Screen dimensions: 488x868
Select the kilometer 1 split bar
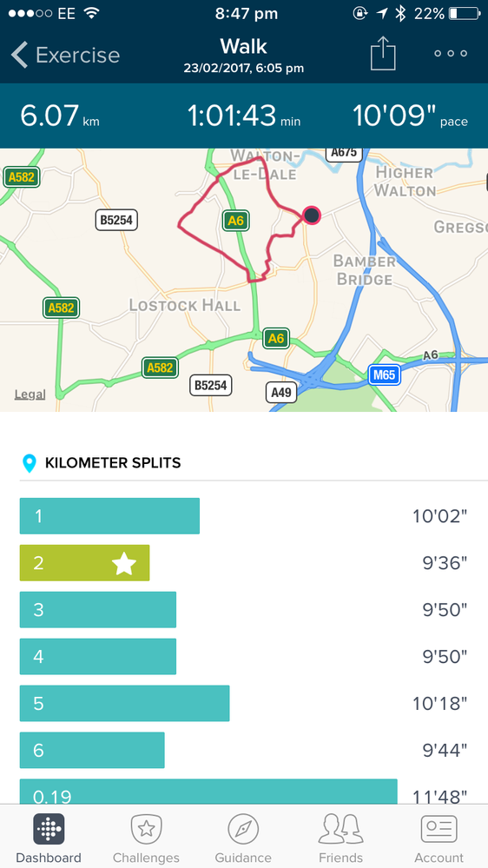109,516
